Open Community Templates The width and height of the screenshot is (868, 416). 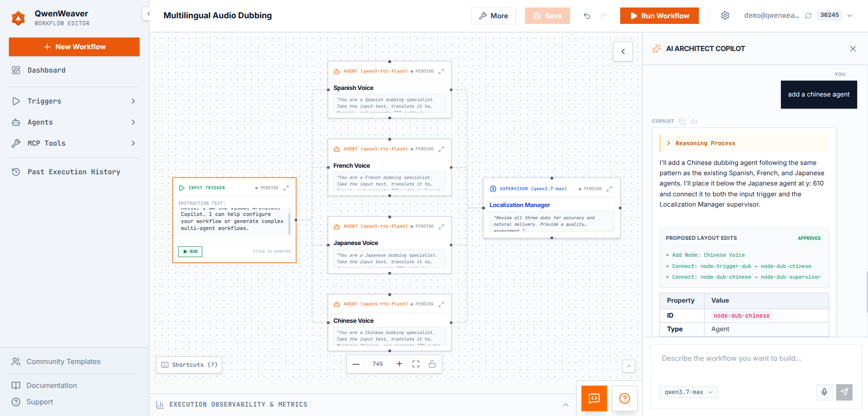point(63,362)
